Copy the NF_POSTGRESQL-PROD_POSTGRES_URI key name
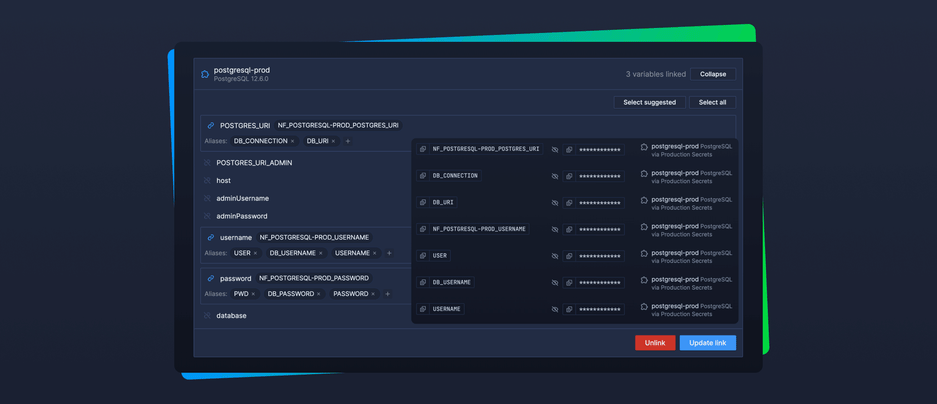Image resolution: width=937 pixels, height=404 pixels. click(x=422, y=149)
